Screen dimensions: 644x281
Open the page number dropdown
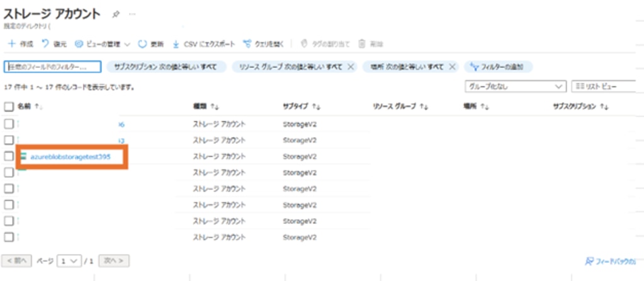click(69, 261)
